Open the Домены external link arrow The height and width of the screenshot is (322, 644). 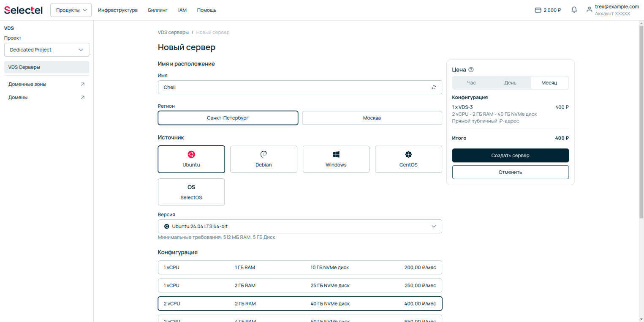[x=83, y=98]
